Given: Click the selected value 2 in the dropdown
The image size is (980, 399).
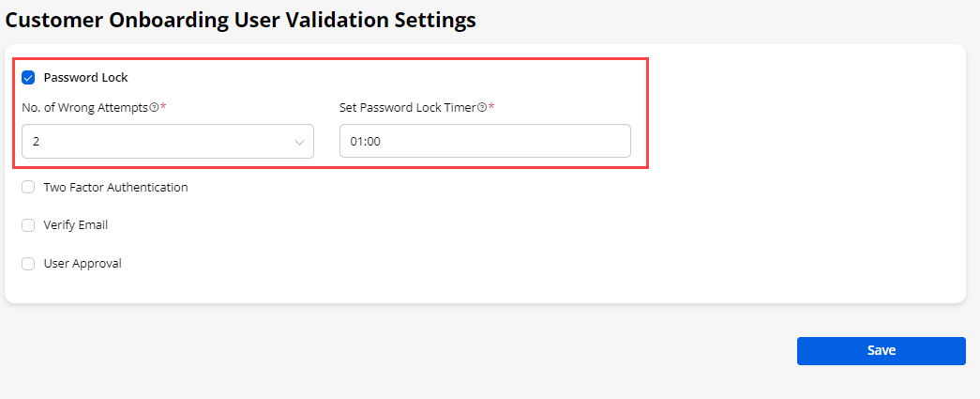Looking at the screenshot, I should 36,142.
